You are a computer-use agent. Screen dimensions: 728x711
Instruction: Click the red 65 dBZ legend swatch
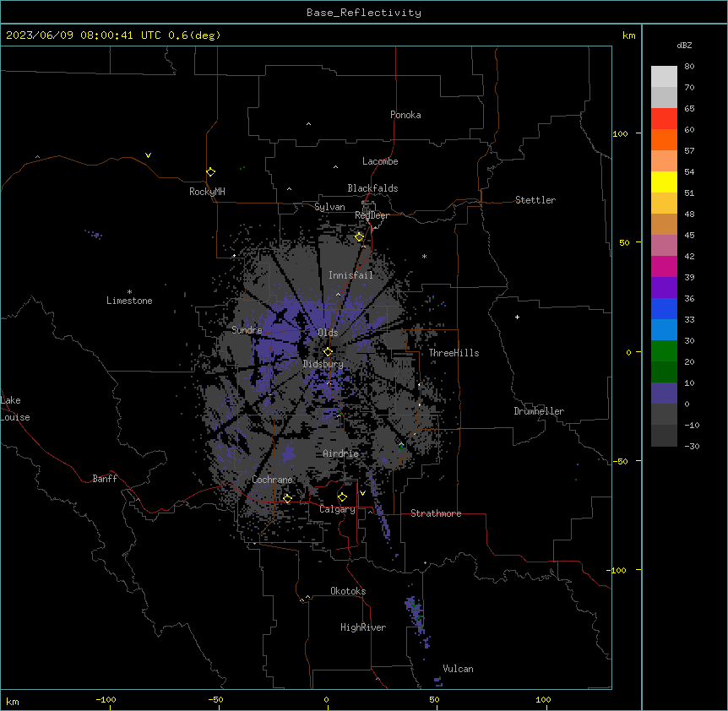[x=664, y=119]
